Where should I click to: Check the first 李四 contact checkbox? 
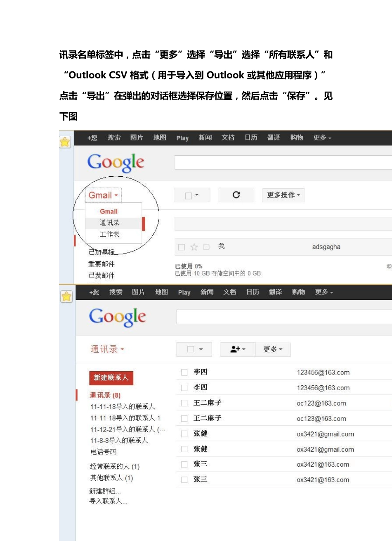pyautogui.click(x=184, y=372)
